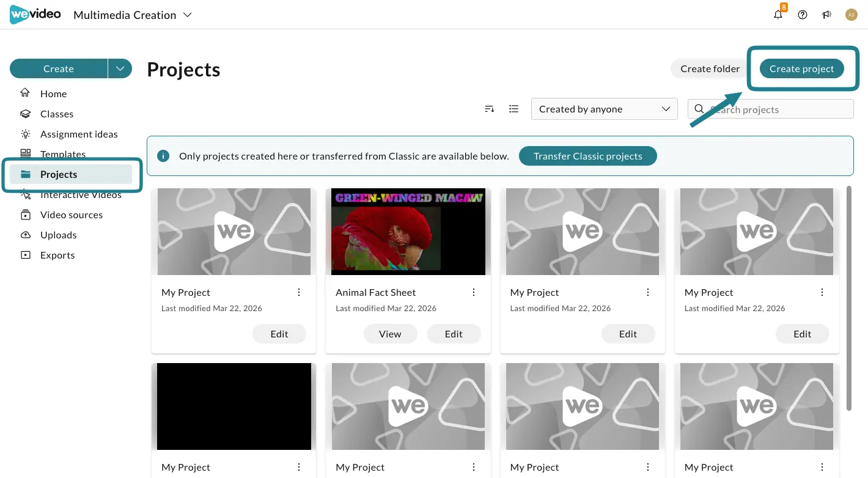Image resolution: width=868 pixels, height=478 pixels.
Task: Click the Classes graduation cap icon
Action: tap(25, 114)
